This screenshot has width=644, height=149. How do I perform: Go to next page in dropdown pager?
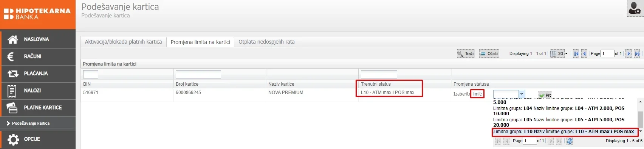pos(551,141)
